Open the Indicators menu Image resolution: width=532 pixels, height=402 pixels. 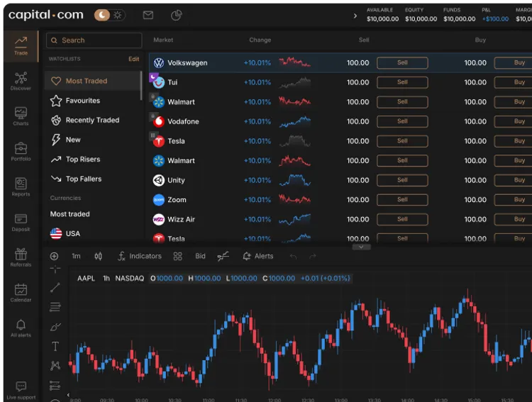click(x=140, y=256)
